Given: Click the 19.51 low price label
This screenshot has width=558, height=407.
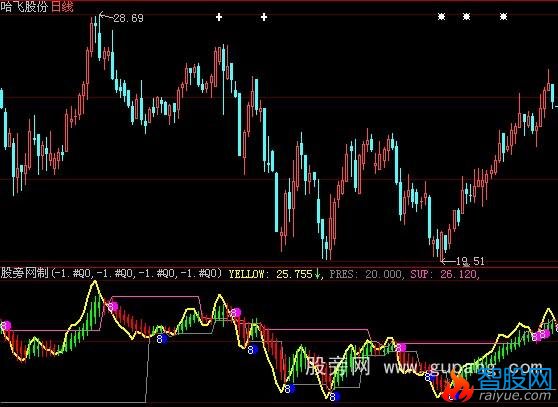Looking at the screenshot, I should point(470,261).
